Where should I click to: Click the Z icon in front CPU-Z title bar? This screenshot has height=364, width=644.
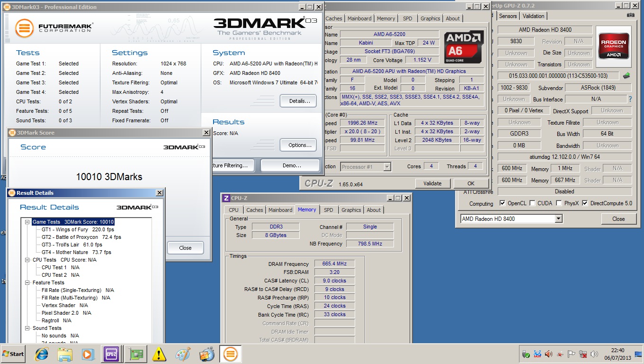pos(226,198)
